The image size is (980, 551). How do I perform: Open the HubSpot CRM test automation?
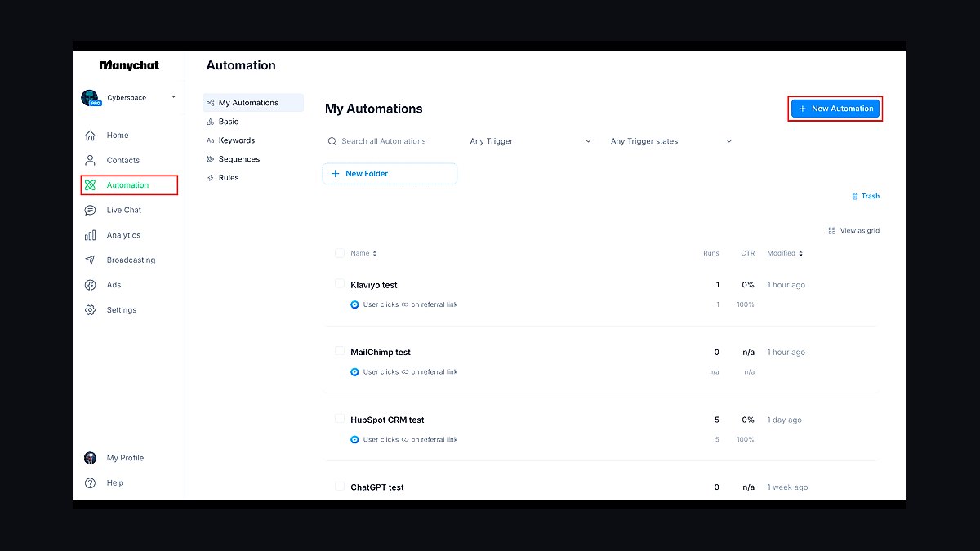pos(387,420)
